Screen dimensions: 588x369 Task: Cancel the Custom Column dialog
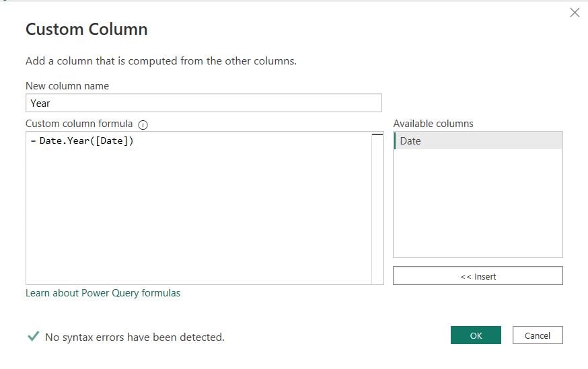click(537, 335)
